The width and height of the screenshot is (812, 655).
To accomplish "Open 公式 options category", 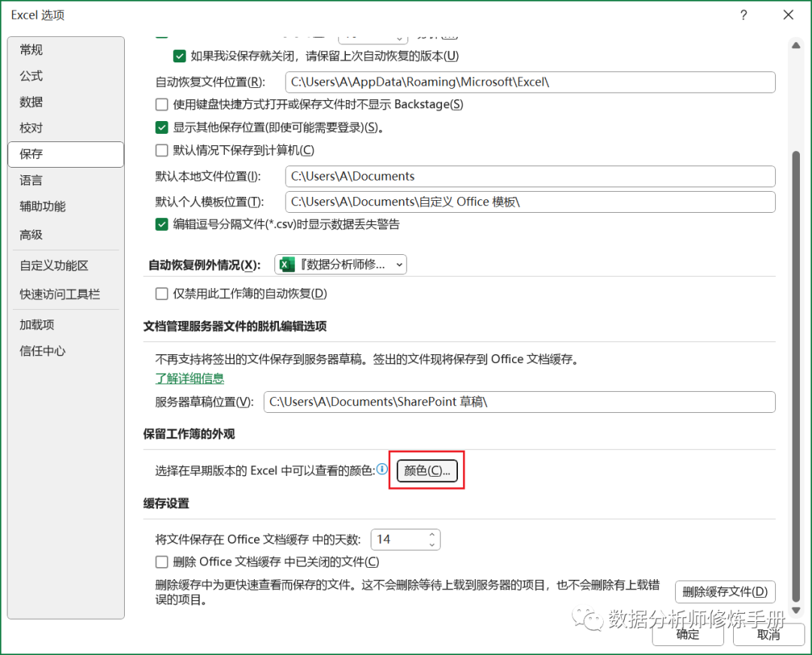I will [65, 76].
